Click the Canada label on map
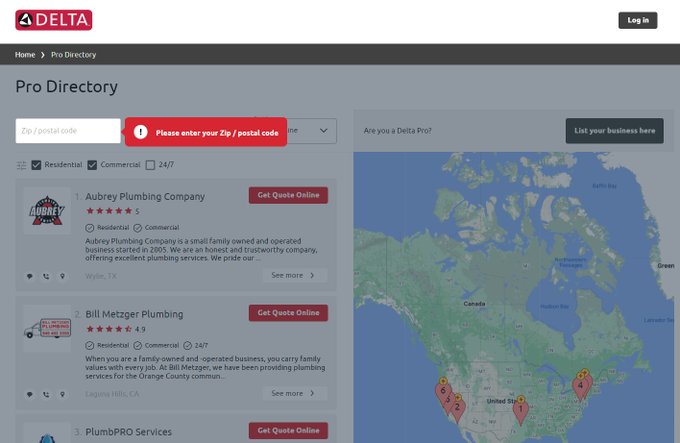Image resolution: width=680 pixels, height=443 pixels. [x=474, y=304]
